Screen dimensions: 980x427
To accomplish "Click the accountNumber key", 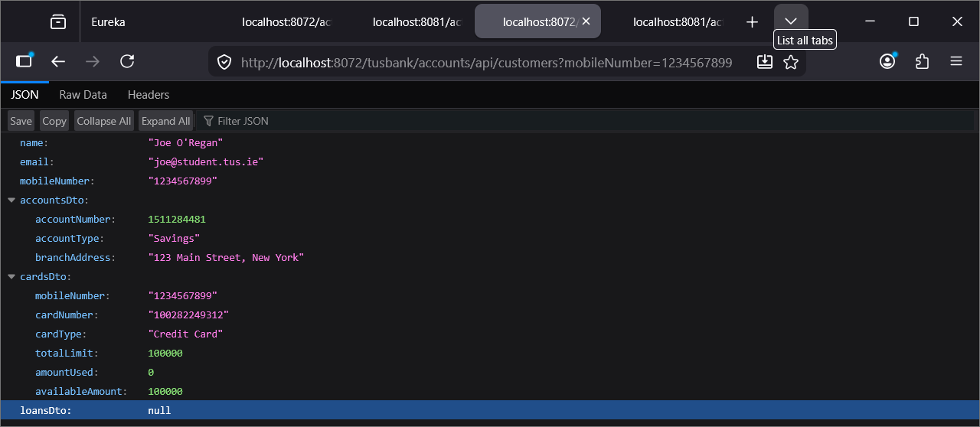I will 75,219.
